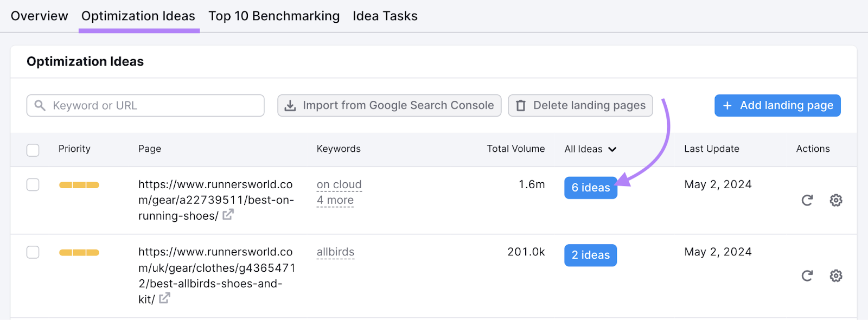The height and width of the screenshot is (320, 868).
Task: Click the 1.6m total volume value
Action: click(x=532, y=184)
